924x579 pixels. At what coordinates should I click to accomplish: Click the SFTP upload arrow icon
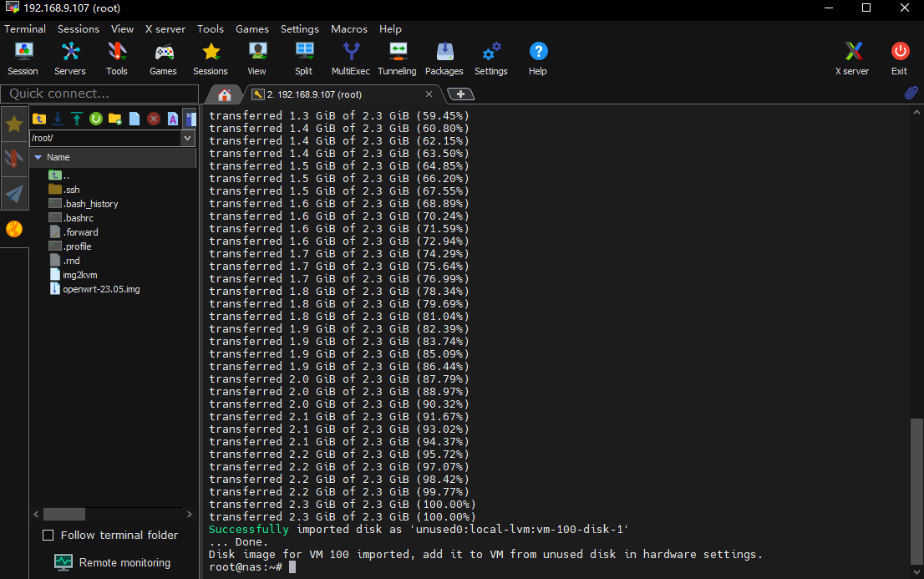pos(77,119)
